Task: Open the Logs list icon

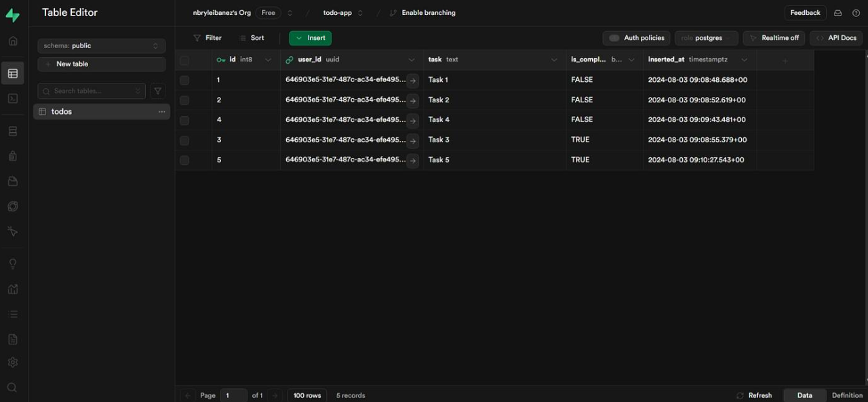Action: (x=12, y=314)
